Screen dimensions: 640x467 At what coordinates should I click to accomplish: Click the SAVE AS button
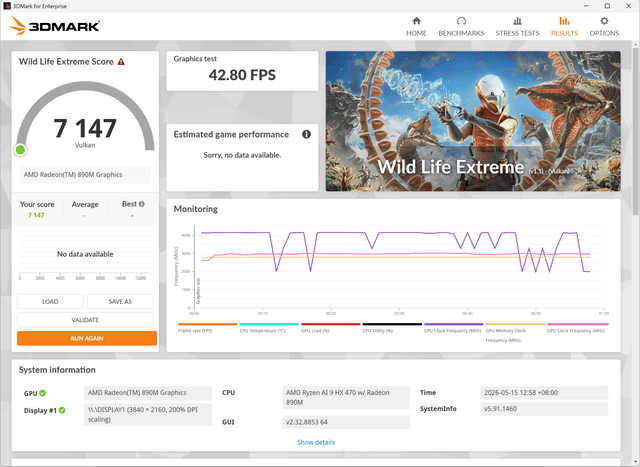(120, 301)
